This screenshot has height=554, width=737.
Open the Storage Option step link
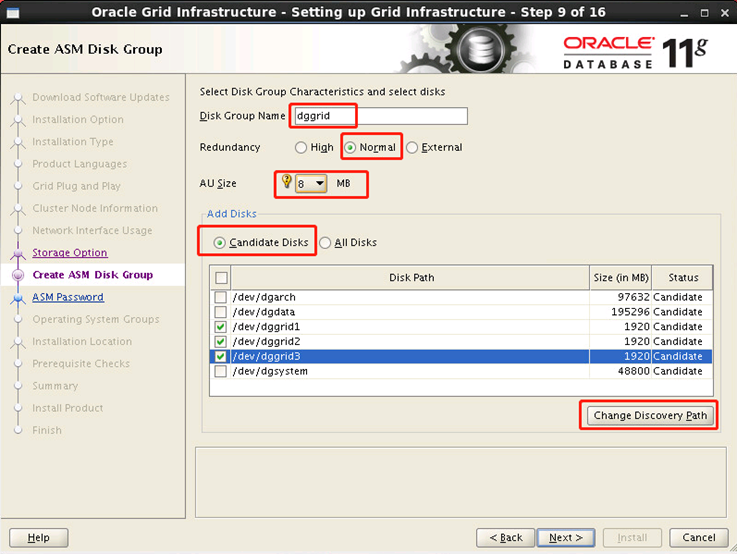pyautogui.click(x=70, y=253)
